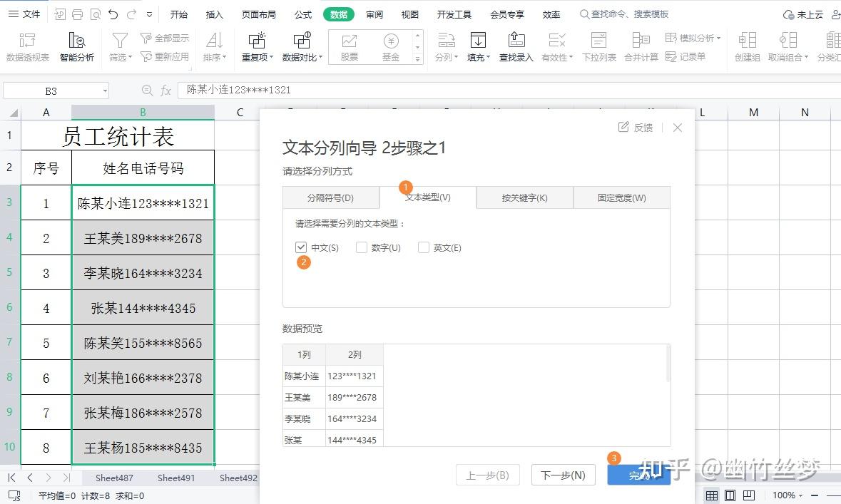
Task: Open the 开发工具 ribbon tab
Action: pos(454,14)
